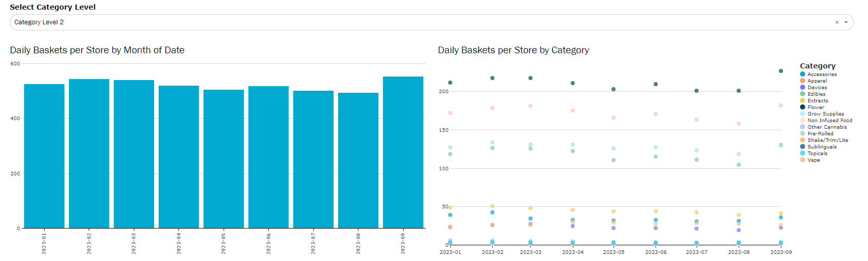Toggle Apparel series in the legend
Viewport: 868px width, 261px height.
(x=817, y=81)
